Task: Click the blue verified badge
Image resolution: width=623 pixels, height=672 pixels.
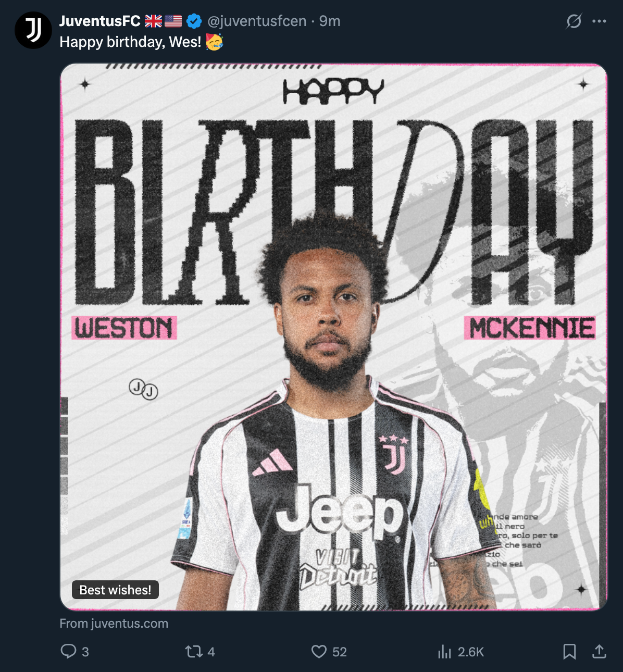Action: point(194,21)
